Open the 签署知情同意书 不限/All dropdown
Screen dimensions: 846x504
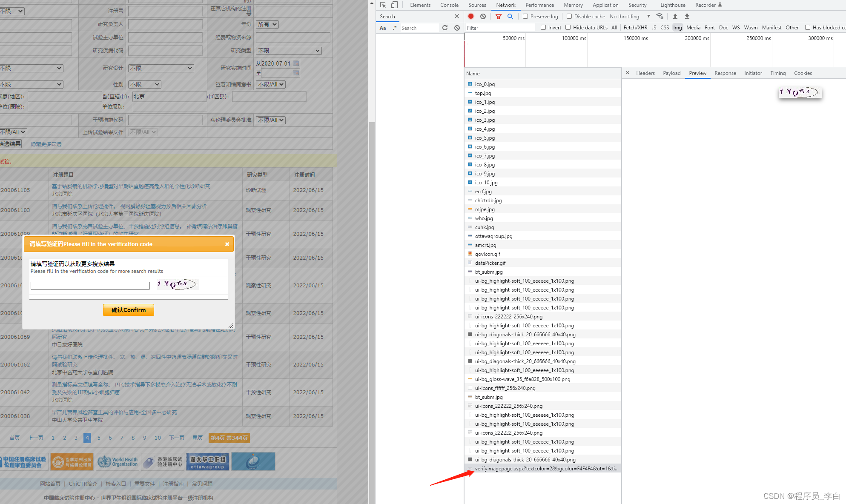tap(271, 84)
